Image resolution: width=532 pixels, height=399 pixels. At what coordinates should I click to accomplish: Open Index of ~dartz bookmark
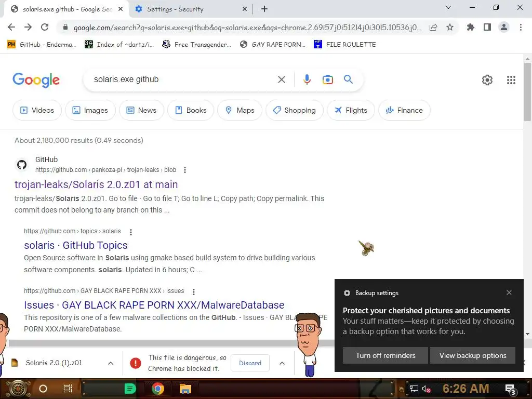pos(119,45)
